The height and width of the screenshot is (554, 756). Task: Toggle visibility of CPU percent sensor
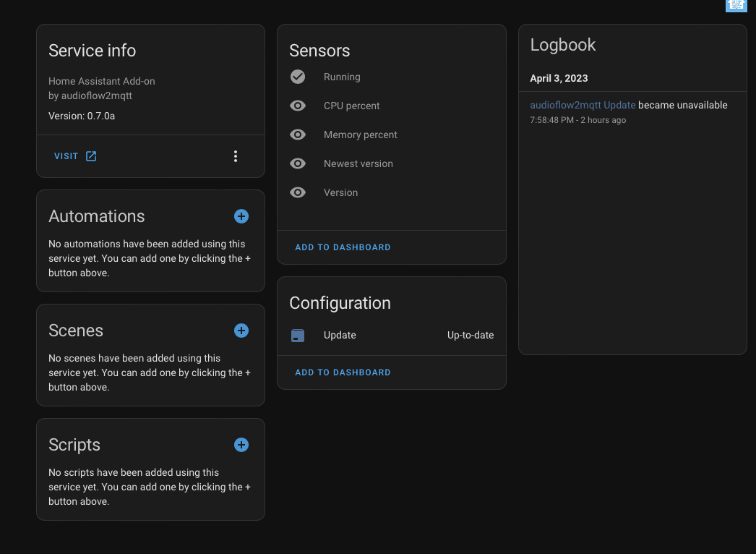pyautogui.click(x=297, y=106)
